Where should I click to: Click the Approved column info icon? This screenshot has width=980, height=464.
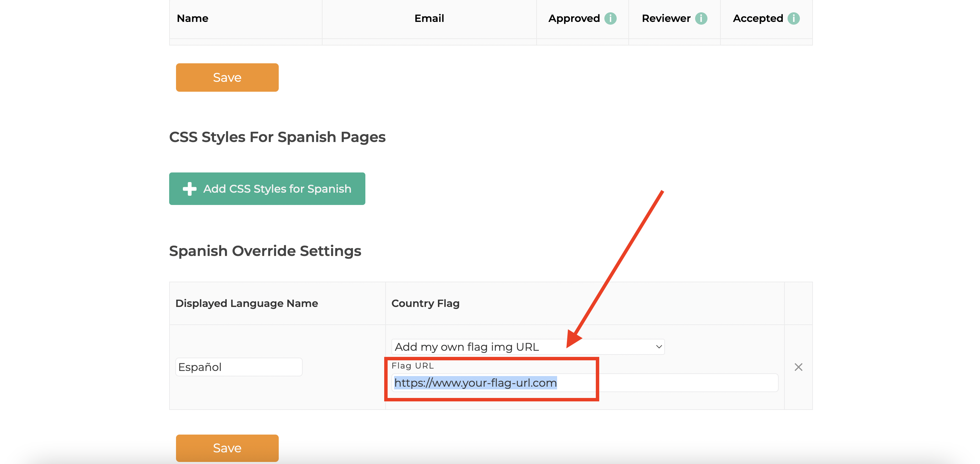tap(610, 18)
